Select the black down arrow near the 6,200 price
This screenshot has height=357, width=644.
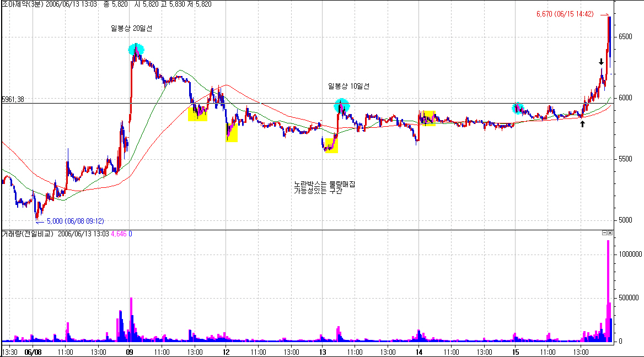(x=602, y=62)
